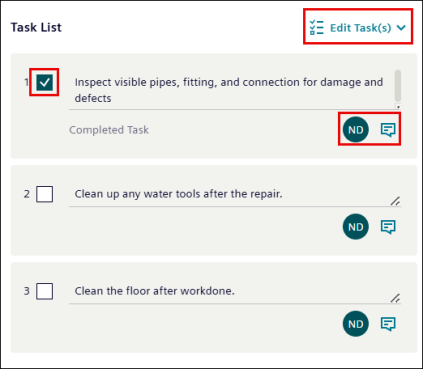The width and height of the screenshot is (423, 369).
Task: Open the comment icon for task 1
Action: tap(388, 130)
